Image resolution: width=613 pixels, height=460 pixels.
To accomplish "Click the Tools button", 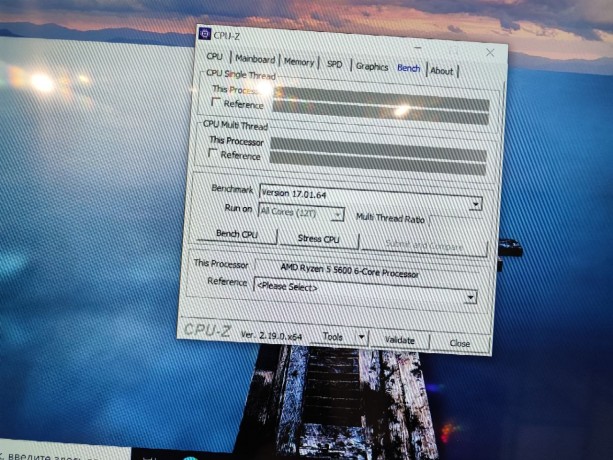I will tap(333, 338).
